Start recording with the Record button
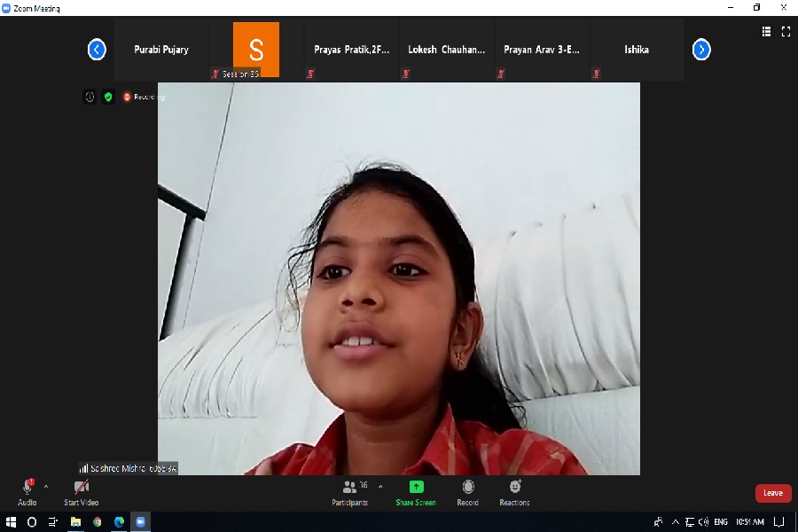 coord(468,487)
